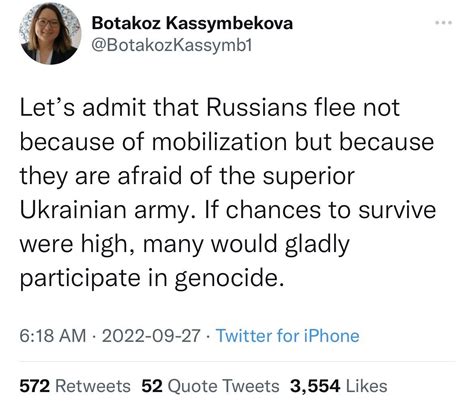Click the Botakoz Kassymbekova display name
This screenshot has width=474, height=405.
coord(192,23)
